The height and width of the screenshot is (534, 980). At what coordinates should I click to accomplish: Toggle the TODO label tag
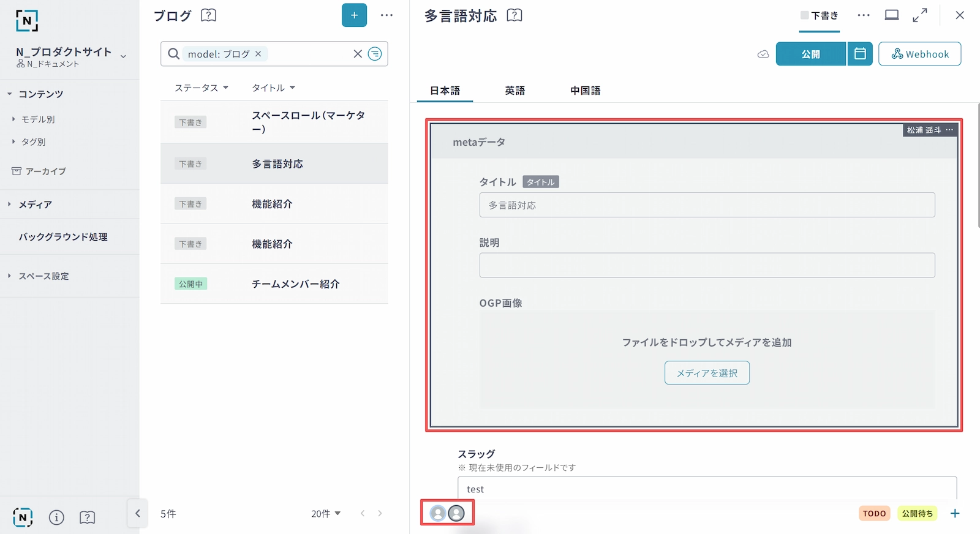click(x=874, y=514)
